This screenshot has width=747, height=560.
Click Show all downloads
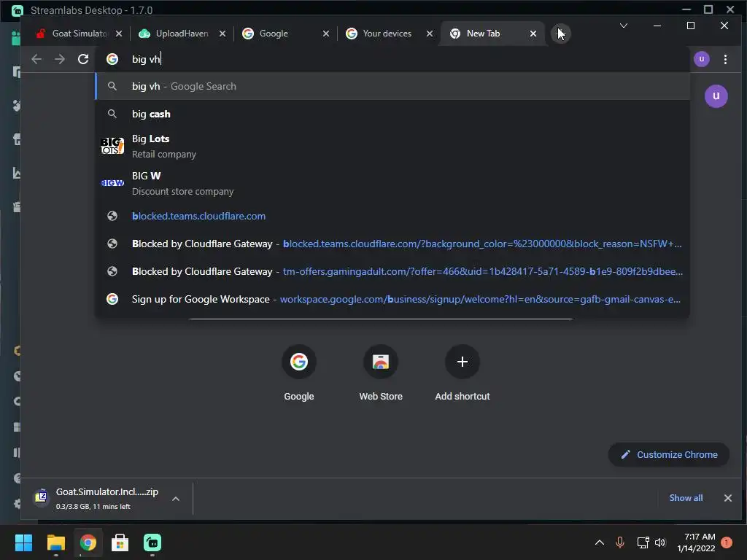pyautogui.click(x=686, y=498)
